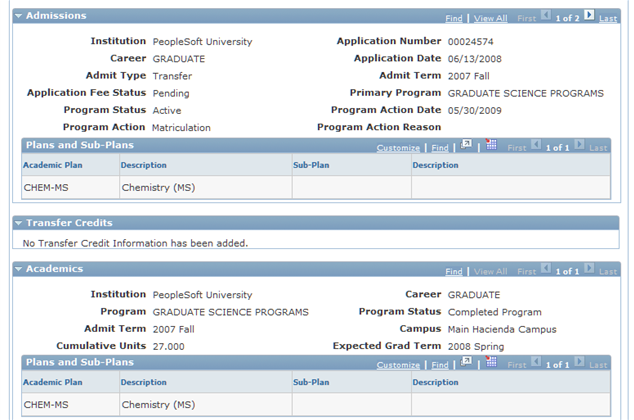Customize the Academics Plans and Sub-Plans grid

pyautogui.click(x=398, y=365)
